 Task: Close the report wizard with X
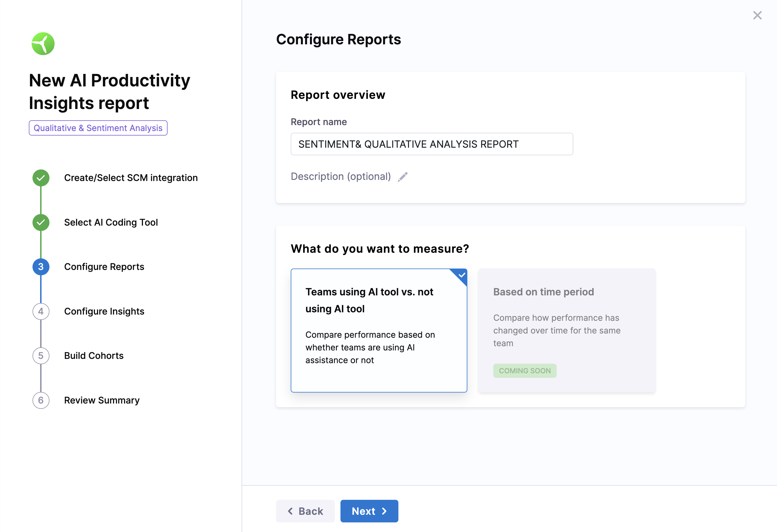757,15
